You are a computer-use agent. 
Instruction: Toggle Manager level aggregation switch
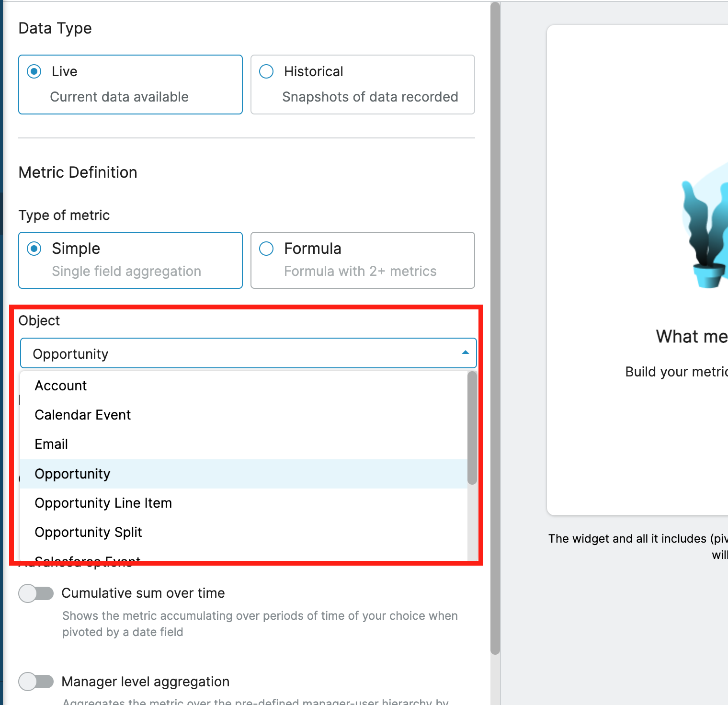pyautogui.click(x=36, y=682)
